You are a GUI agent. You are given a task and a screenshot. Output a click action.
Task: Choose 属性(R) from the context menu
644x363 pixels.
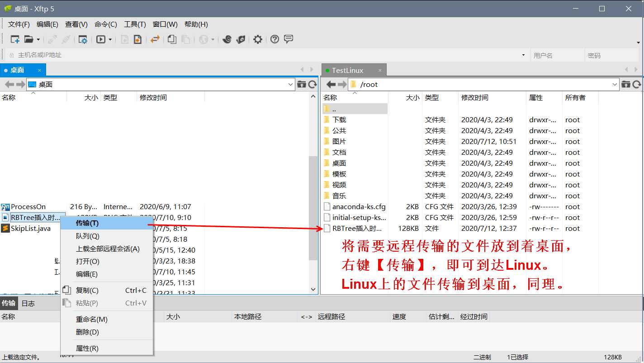[x=107, y=348]
